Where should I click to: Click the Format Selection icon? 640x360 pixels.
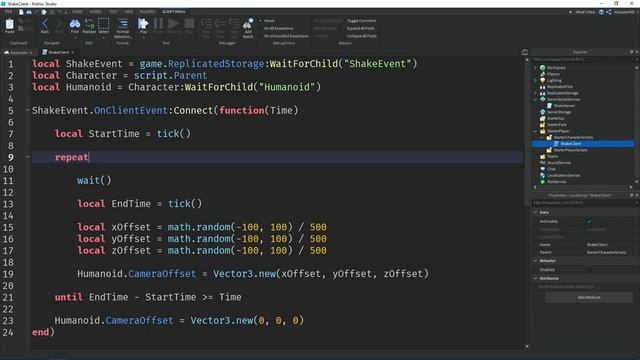[123, 24]
